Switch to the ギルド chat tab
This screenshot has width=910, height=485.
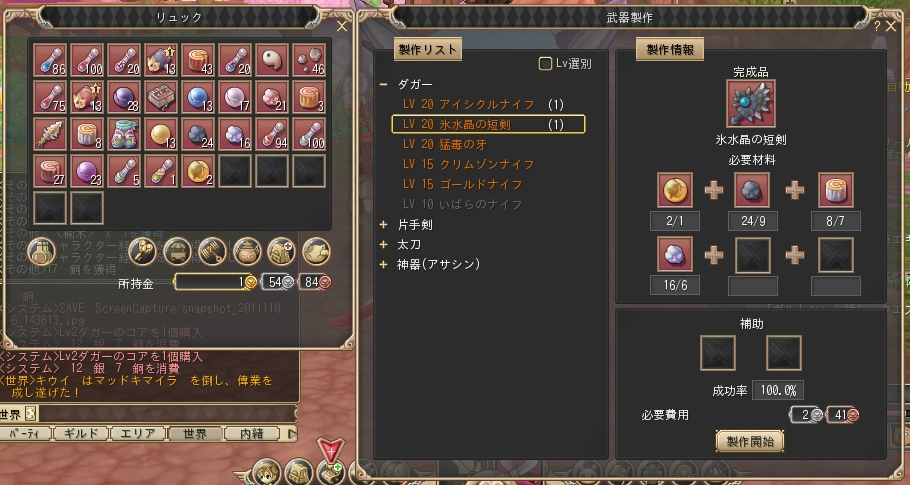80,434
